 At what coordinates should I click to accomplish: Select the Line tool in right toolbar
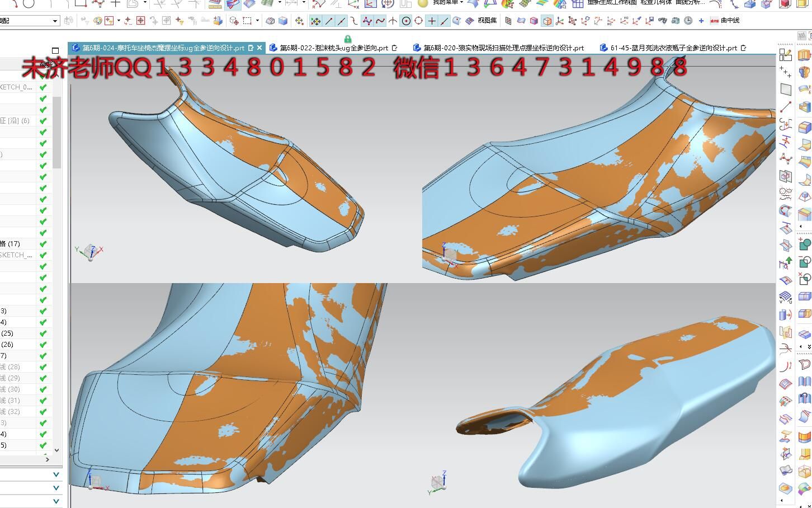(786, 106)
